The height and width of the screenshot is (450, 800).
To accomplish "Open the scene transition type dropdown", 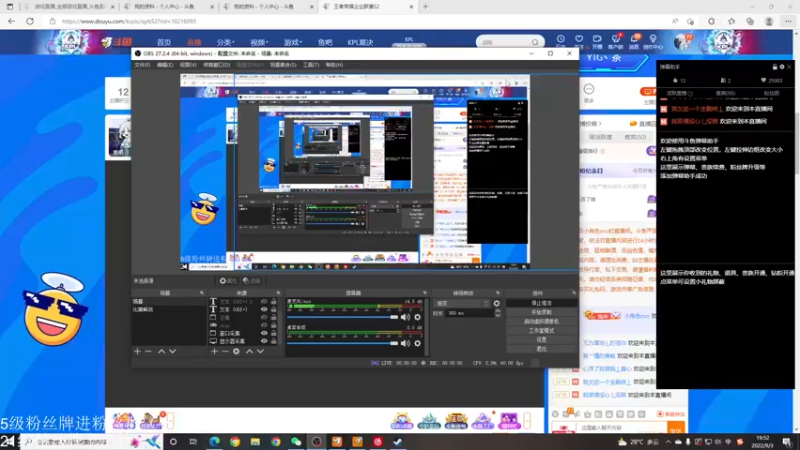I will 461,303.
